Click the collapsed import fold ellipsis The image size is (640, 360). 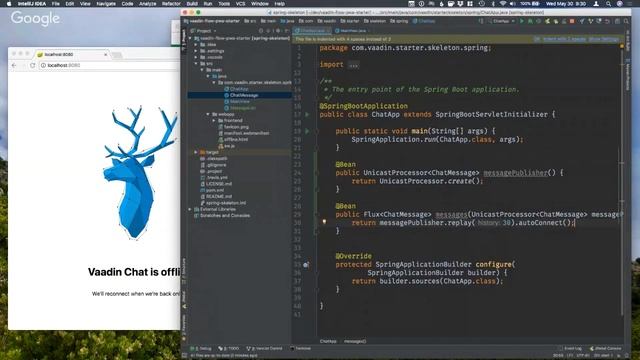coord(353,65)
